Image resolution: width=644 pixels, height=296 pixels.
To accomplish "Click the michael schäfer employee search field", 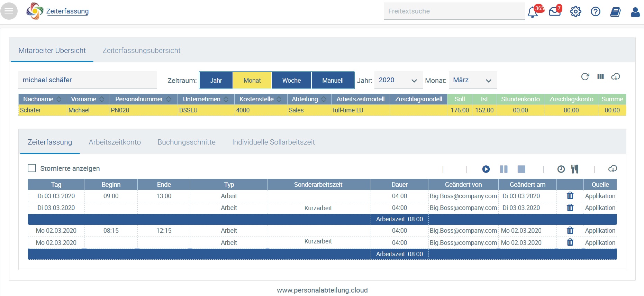I will (88, 80).
